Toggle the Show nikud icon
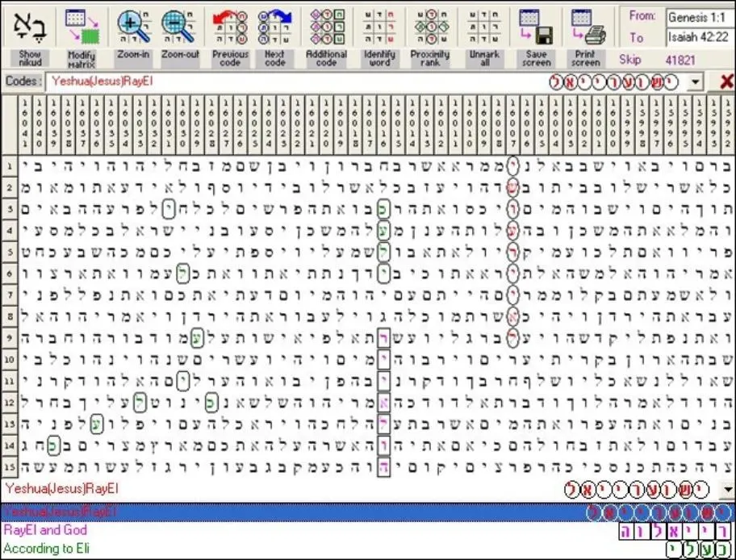The height and width of the screenshot is (560, 736). 29,26
